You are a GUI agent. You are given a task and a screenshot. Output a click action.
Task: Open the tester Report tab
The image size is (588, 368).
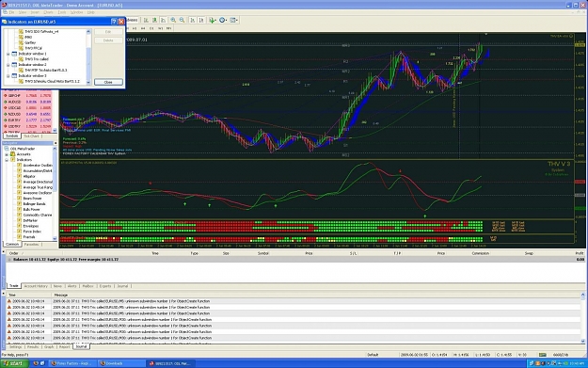[x=65, y=347]
